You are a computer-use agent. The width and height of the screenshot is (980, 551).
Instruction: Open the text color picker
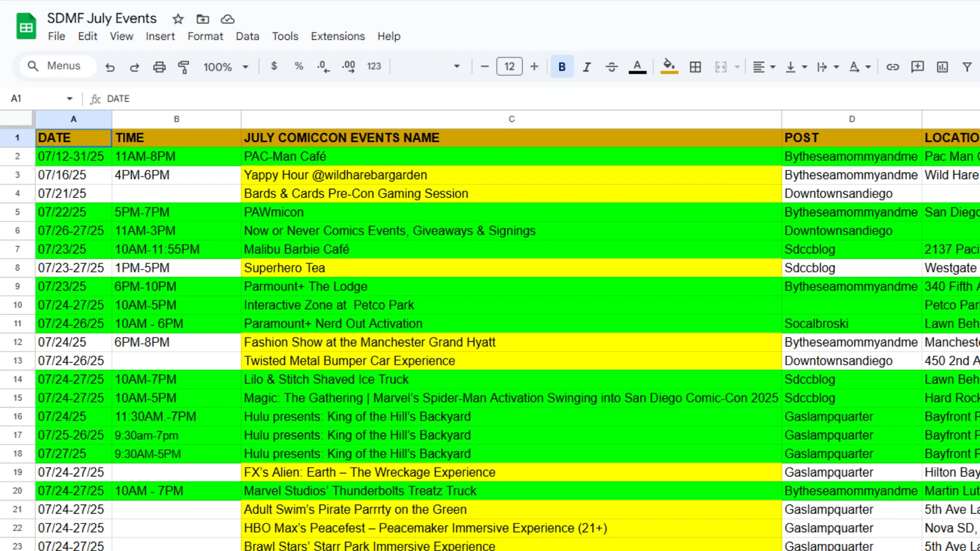click(x=638, y=67)
